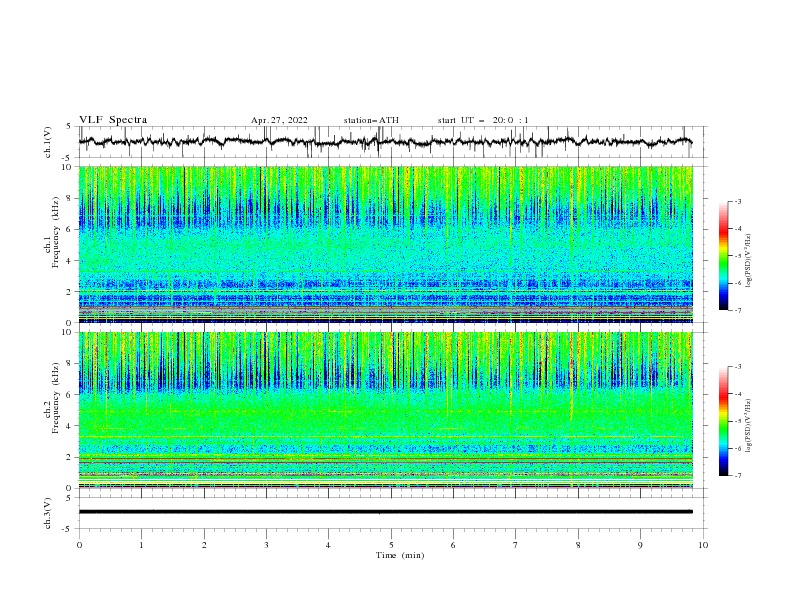
Task: Click the ch.2 spectrogram color bar
Action: pyautogui.click(x=723, y=421)
